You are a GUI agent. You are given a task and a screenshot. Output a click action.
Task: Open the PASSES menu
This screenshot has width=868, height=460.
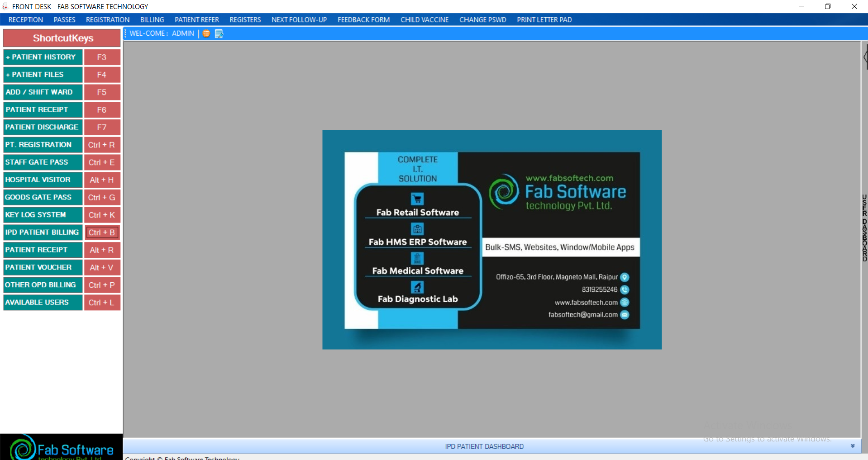[x=65, y=20]
